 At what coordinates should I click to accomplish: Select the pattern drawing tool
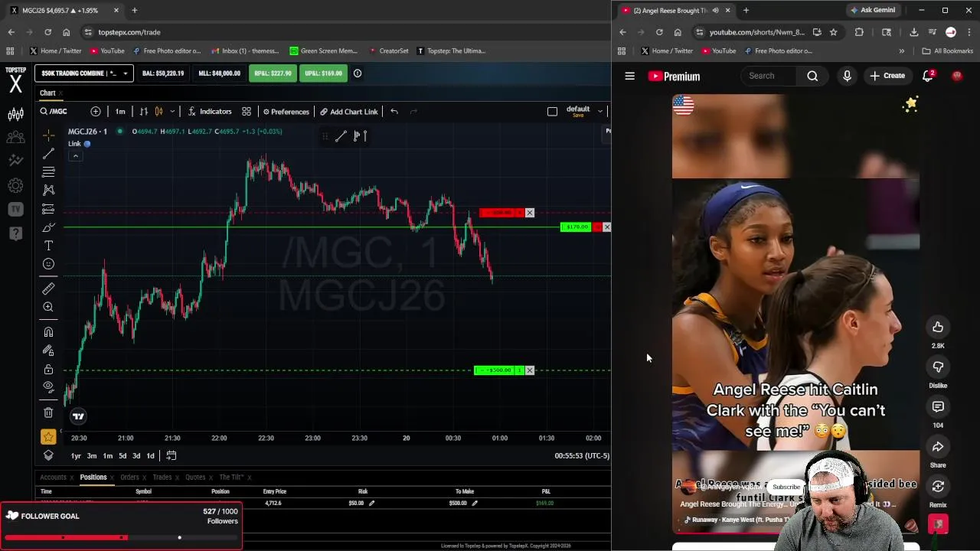click(x=48, y=190)
